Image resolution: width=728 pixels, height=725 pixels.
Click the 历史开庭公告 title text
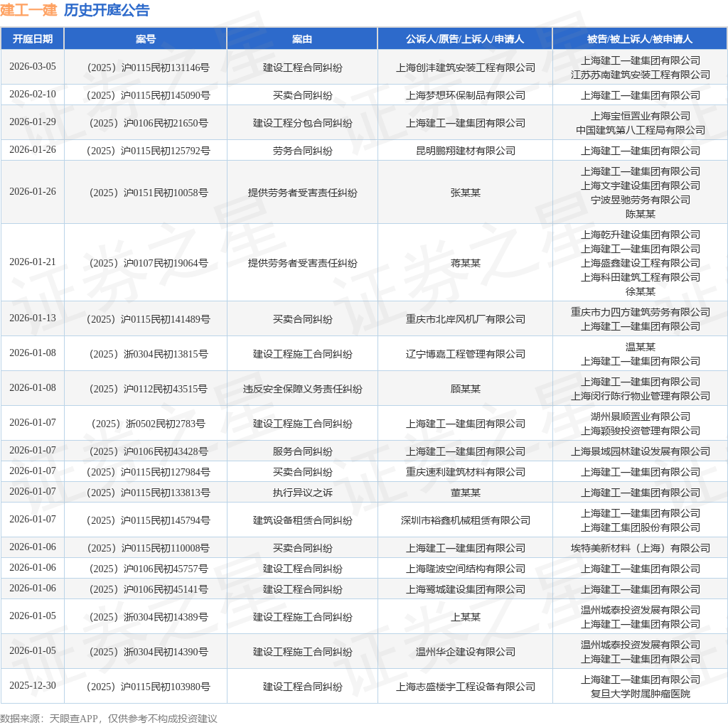pyautogui.click(x=107, y=10)
